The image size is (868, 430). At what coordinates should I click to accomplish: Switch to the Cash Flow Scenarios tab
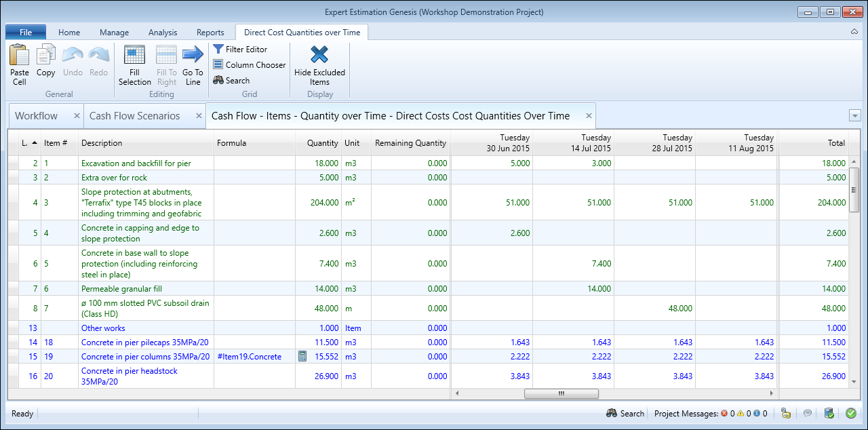pos(135,116)
